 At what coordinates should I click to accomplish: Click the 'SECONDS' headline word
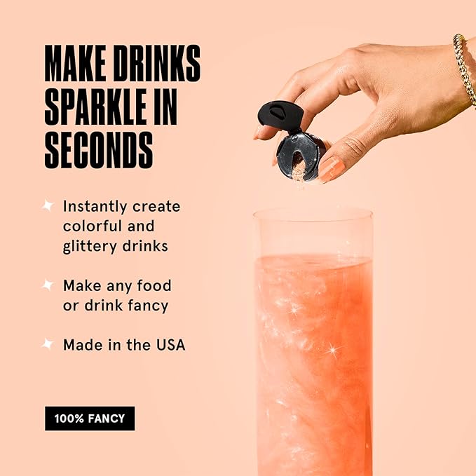[x=99, y=150]
